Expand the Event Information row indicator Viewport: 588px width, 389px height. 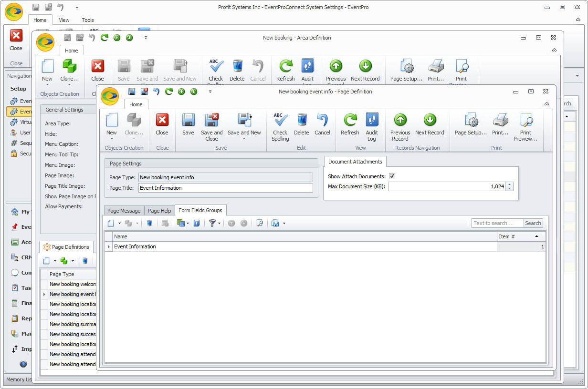pos(109,246)
